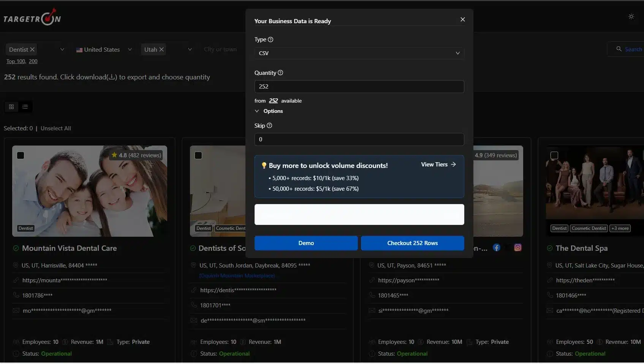
Task: Check The Dental Spa card checkbox
Action: pos(554,155)
